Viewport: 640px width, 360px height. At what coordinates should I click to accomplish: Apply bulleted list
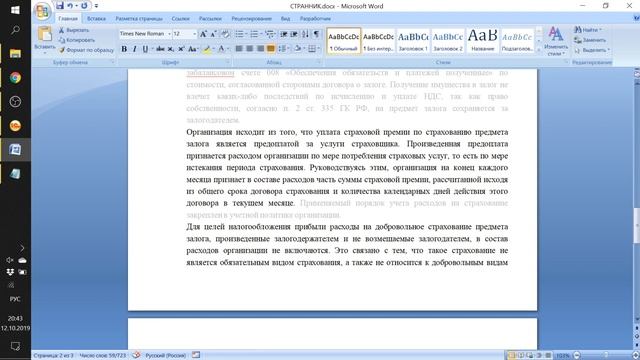pos(239,34)
